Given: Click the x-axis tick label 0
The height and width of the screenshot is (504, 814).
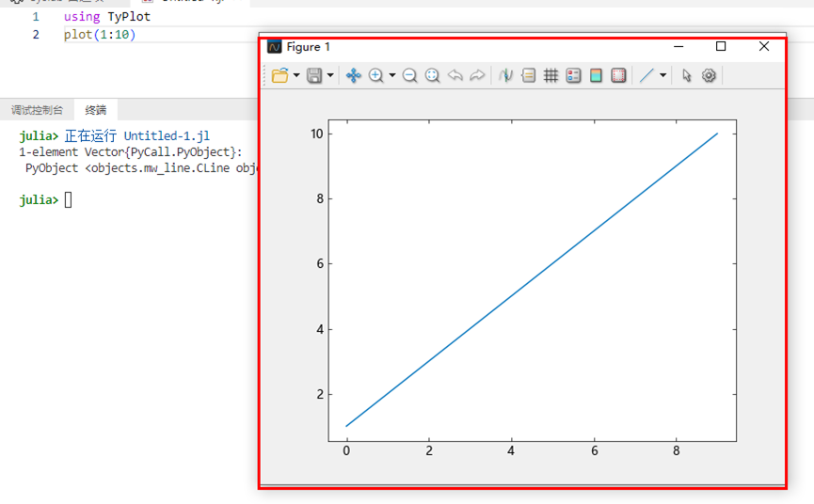Looking at the screenshot, I should [x=346, y=450].
